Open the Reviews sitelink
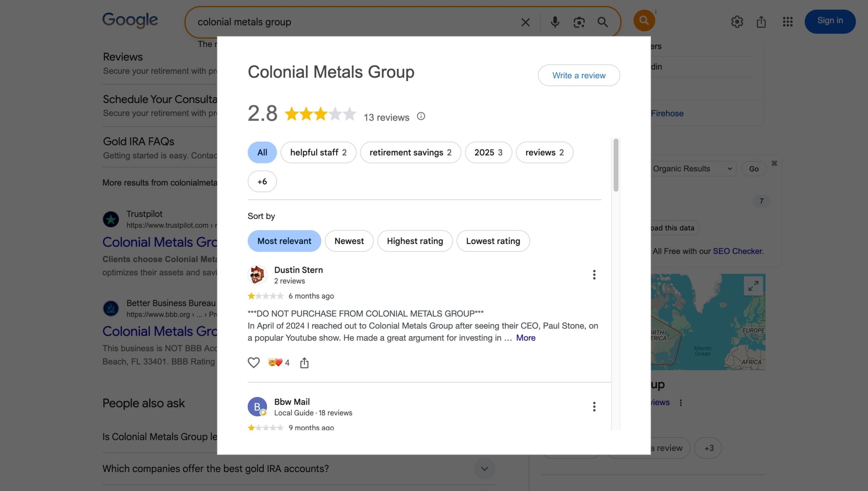868x491 pixels. click(x=123, y=57)
